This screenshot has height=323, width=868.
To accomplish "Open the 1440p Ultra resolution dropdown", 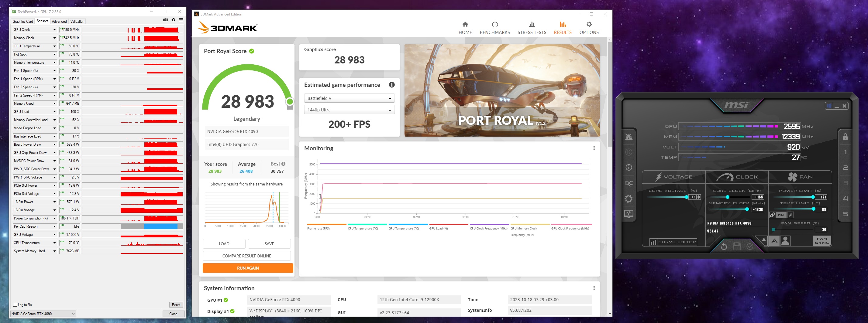I will click(x=349, y=110).
